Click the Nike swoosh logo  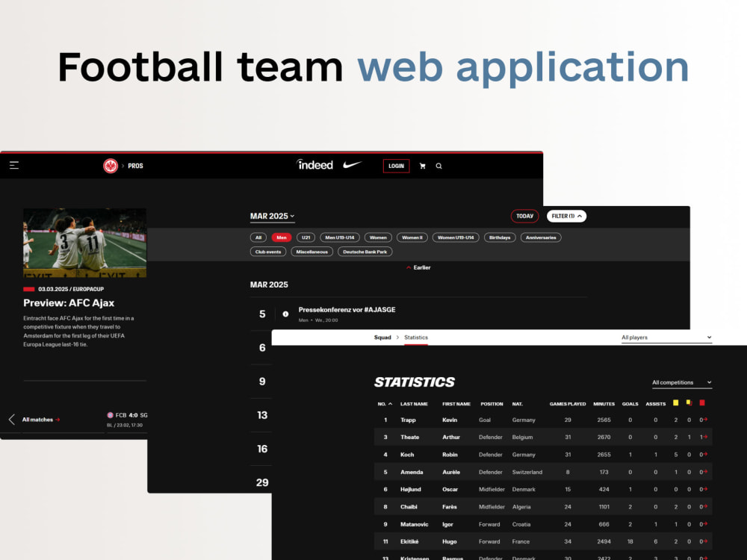353,165
